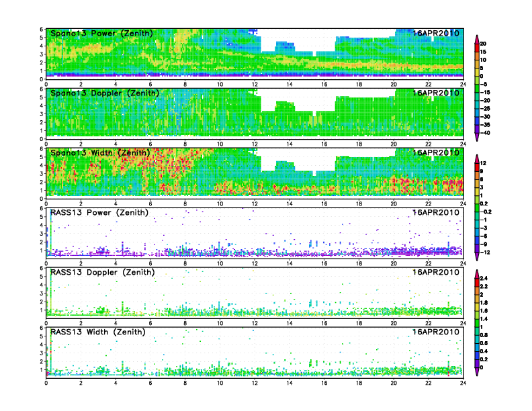The width and height of the screenshot is (532, 411).
Task: Click the "20" label on the top colorbar
Action: click(483, 44)
